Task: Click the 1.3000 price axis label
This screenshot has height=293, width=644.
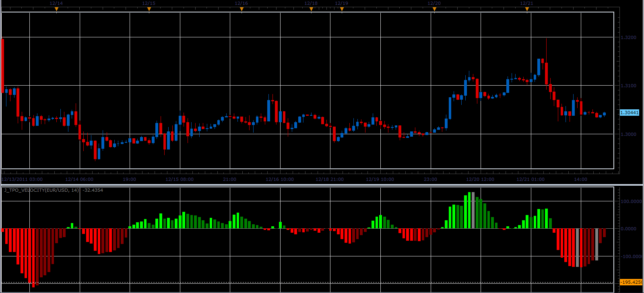Action: tap(629, 134)
